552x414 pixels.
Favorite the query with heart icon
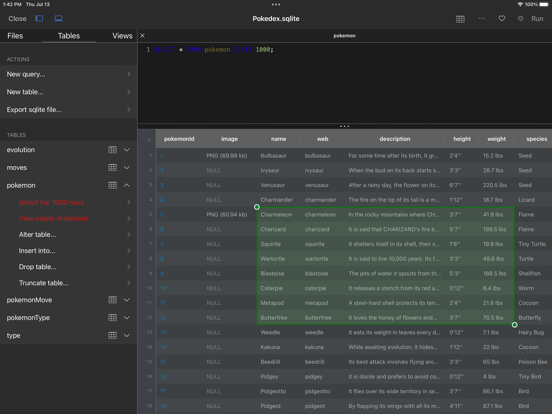click(x=502, y=18)
